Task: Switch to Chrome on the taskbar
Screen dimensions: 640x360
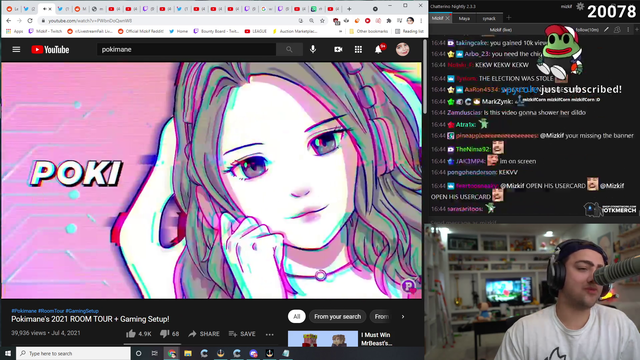Action: (172, 353)
